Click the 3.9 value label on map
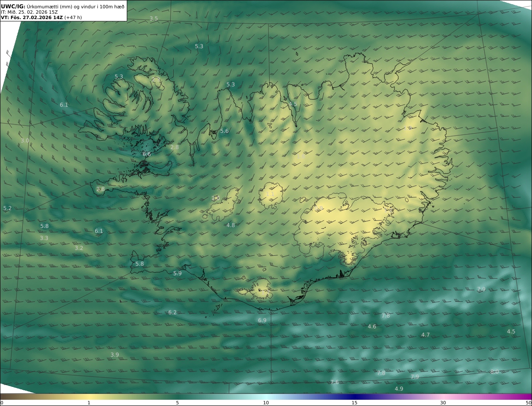Image resolution: width=532 pixels, height=406 pixels. pos(115,355)
